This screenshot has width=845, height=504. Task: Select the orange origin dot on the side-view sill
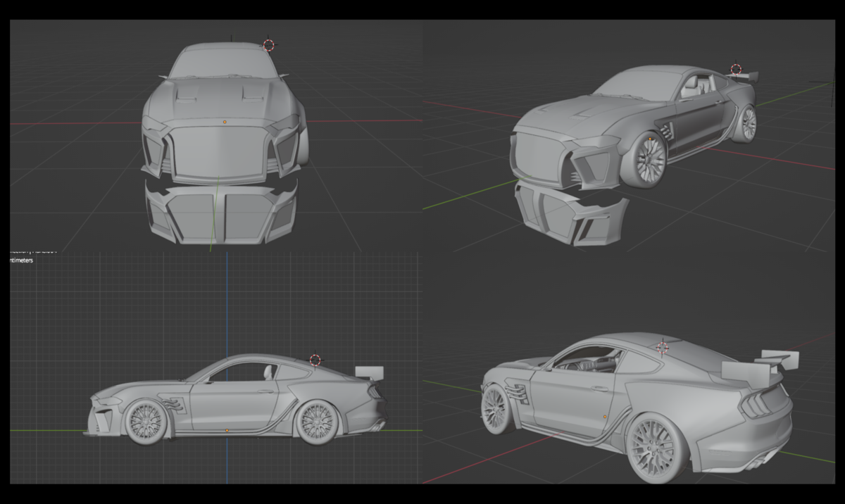(x=227, y=429)
